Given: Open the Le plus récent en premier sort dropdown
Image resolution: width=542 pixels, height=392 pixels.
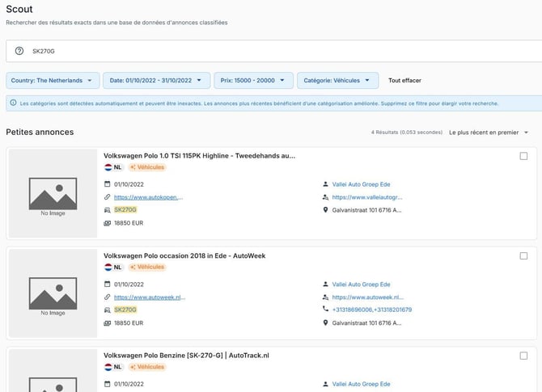Looking at the screenshot, I should tap(489, 133).
